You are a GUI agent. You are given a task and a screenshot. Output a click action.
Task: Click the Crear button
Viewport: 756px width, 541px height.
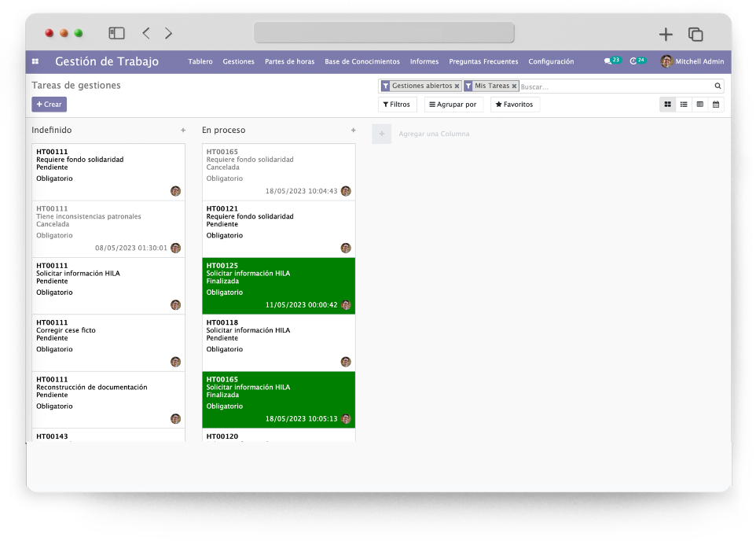click(49, 105)
